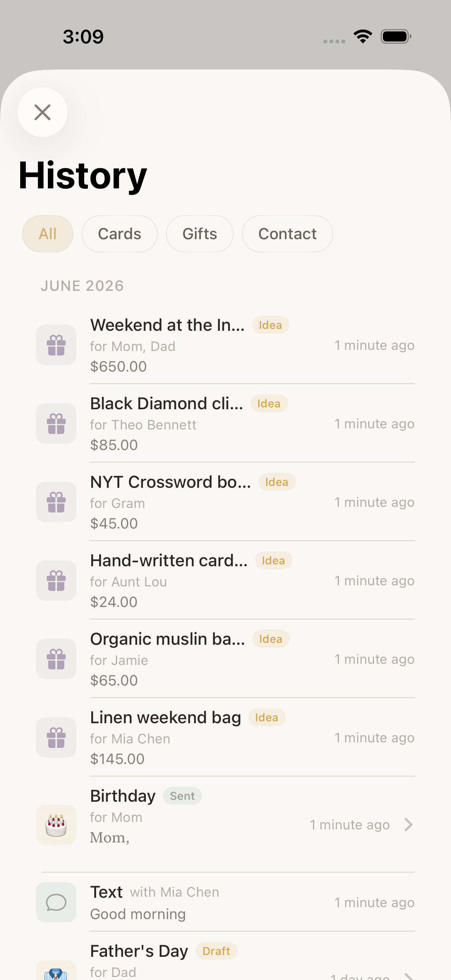This screenshot has width=451, height=980.
Task: Tap the Wi-Fi status icon
Action: [363, 37]
